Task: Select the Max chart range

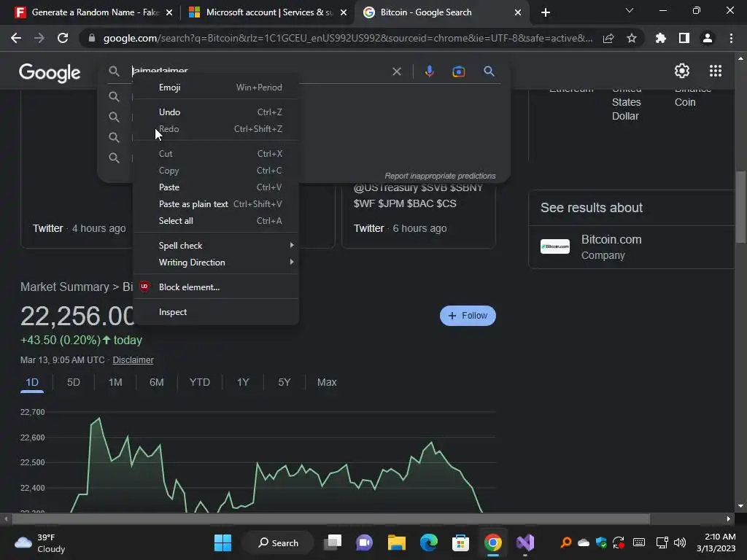Action: (327, 382)
